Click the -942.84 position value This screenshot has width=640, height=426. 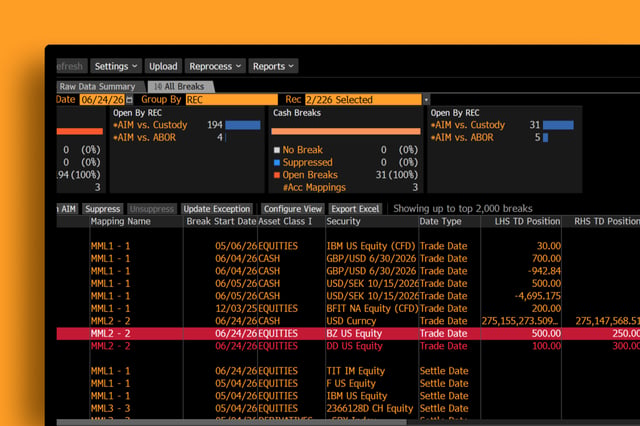point(544,271)
